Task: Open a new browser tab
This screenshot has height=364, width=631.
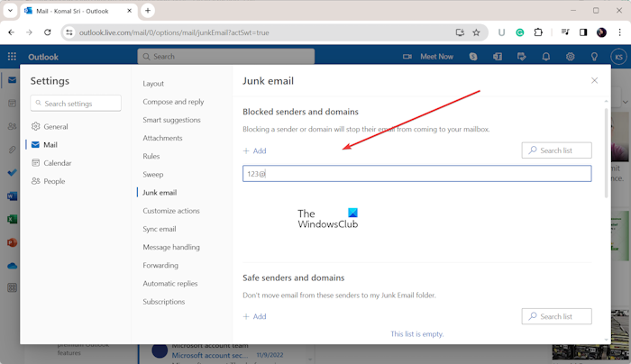Action: [148, 11]
